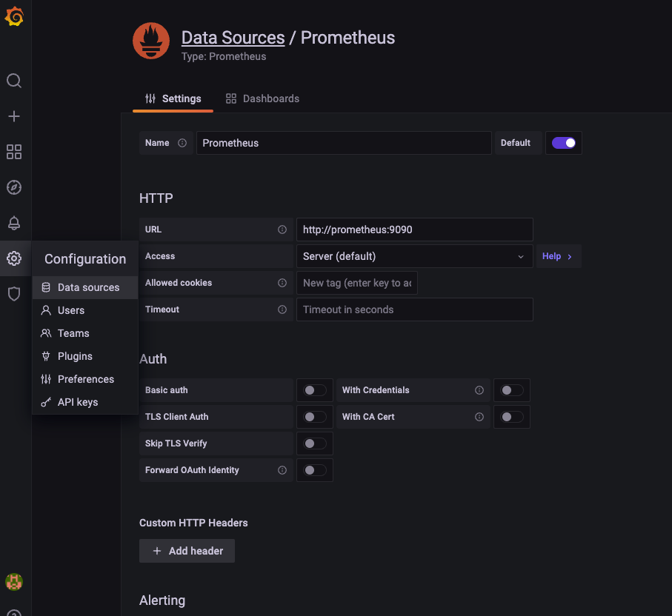Click the Name input field containing Prometheus

click(344, 143)
